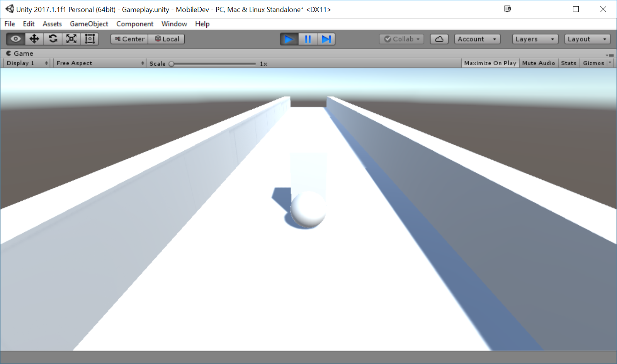The height and width of the screenshot is (364, 617).
Task: Open the Help menu
Action: click(202, 24)
